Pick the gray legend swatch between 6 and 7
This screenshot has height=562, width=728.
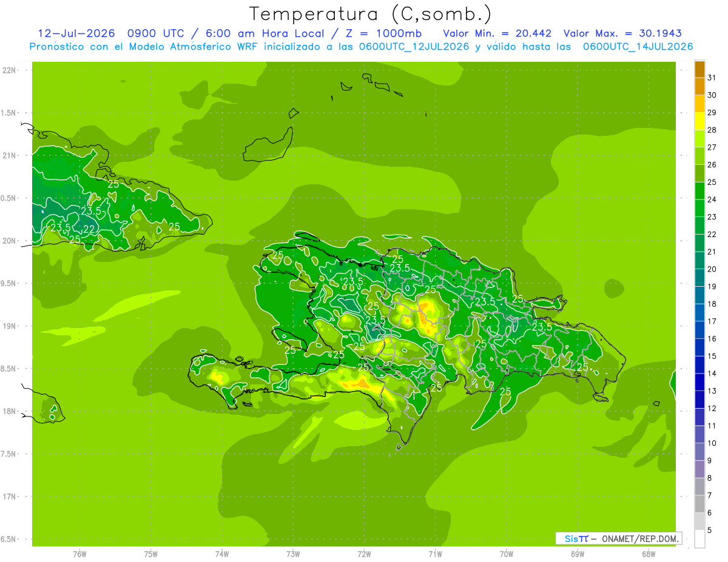click(x=699, y=504)
